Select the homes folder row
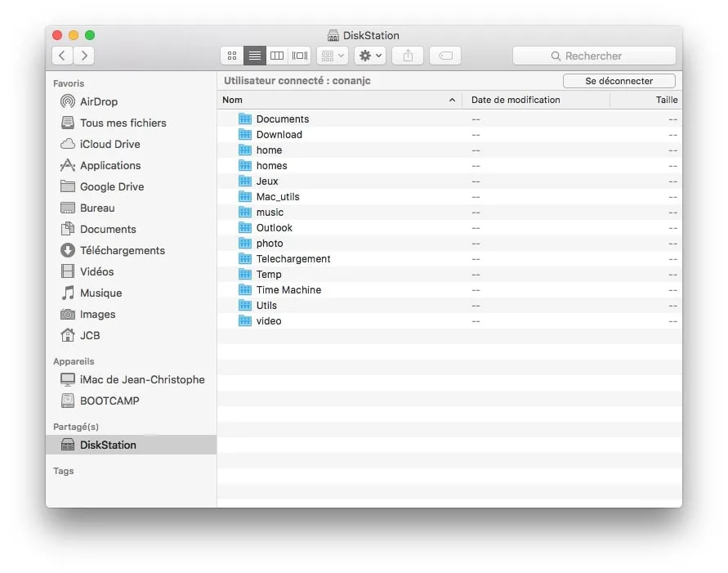Screen dimensions: 728x573 tap(449, 166)
